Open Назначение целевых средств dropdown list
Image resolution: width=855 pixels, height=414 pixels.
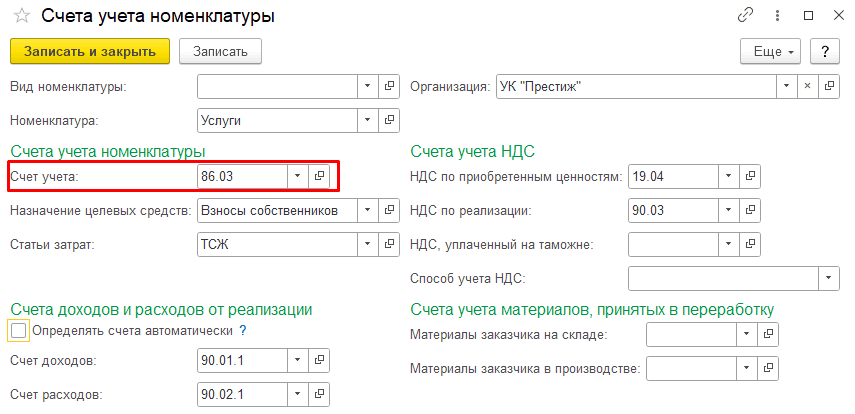(x=367, y=211)
